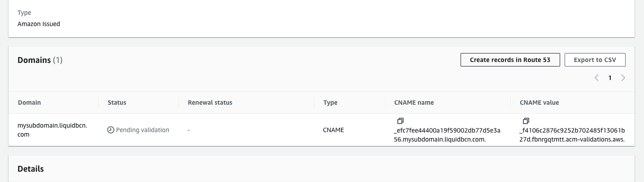Click the Renewal status column header
Image resolution: width=644 pixels, height=182 pixels.
click(x=210, y=102)
